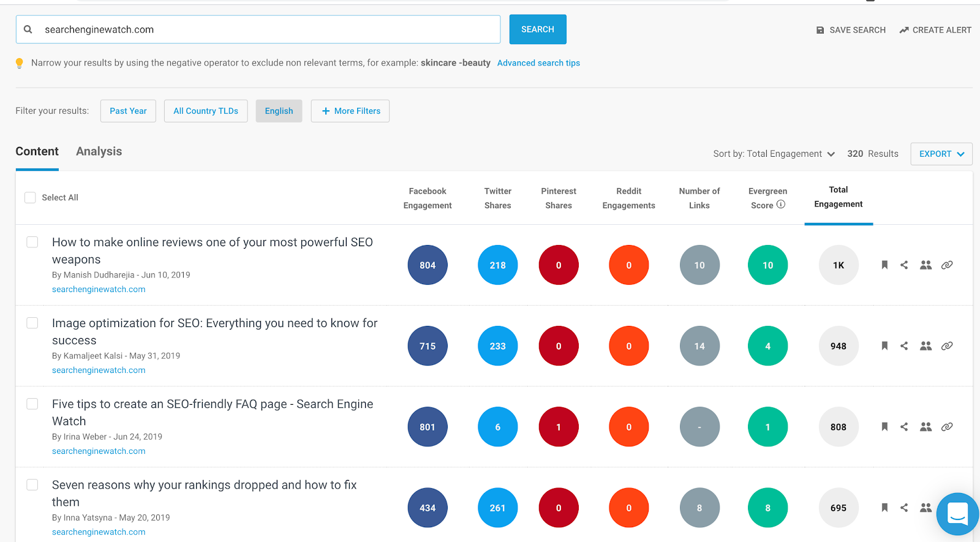980x542 pixels.
Task: Select checkbox for SEO-friendly FAQ article
Action: tap(32, 404)
